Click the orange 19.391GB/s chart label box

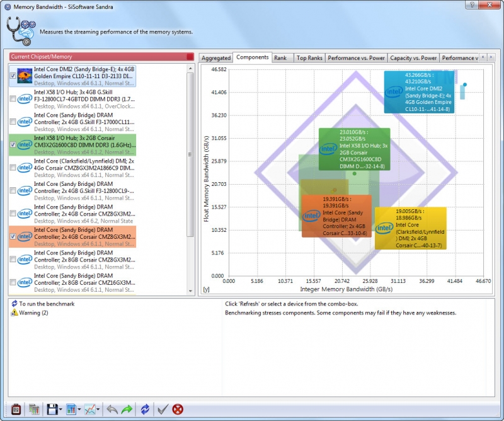336,216
